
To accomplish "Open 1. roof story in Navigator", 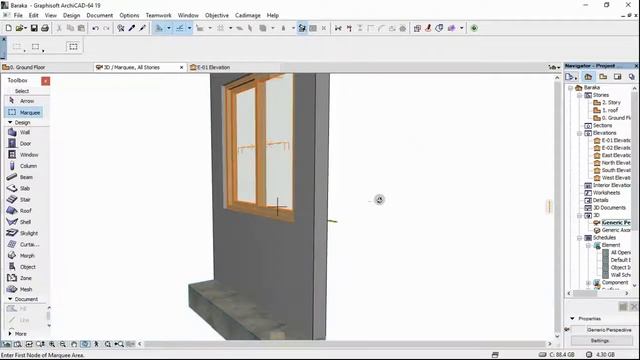I will 610,110.
